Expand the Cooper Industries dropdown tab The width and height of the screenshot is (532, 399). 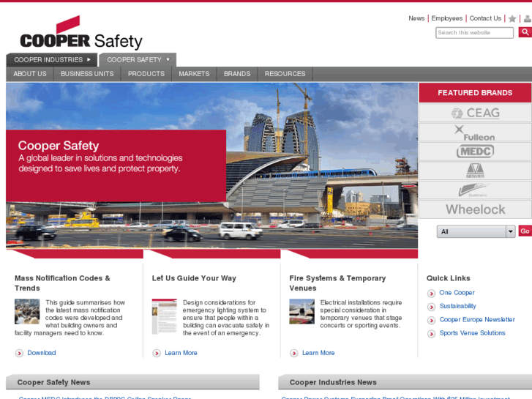(x=52, y=60)
